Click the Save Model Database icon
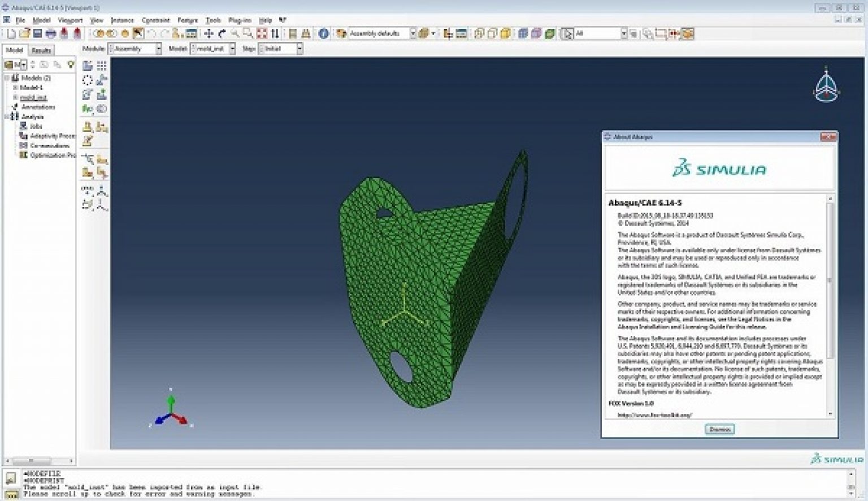The image size is (868, 501). click(38, 33)
